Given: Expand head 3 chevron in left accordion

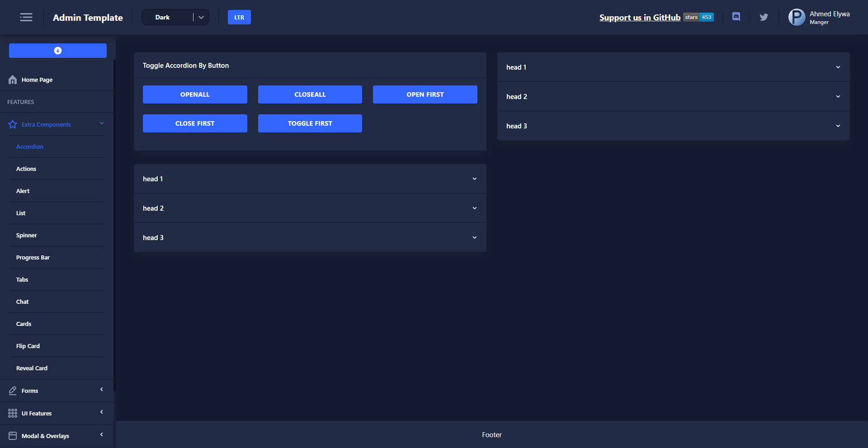Looking at the screenshot, I should pyautogui.click(x=475, y=237).
